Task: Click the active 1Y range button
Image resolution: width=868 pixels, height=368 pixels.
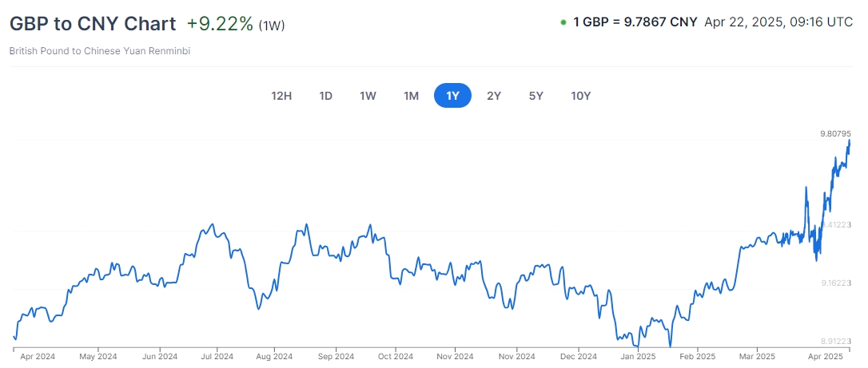Action: click(452, 96)
